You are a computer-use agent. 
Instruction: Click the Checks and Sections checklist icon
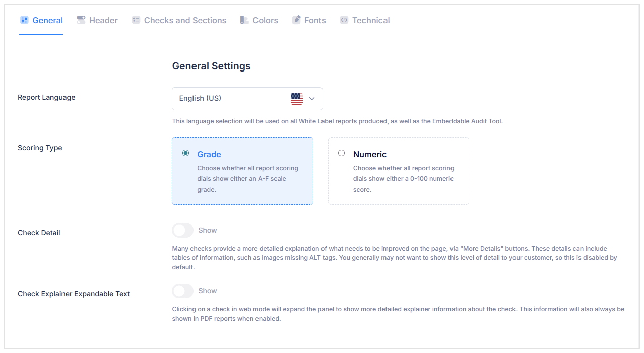click(136, 20)
